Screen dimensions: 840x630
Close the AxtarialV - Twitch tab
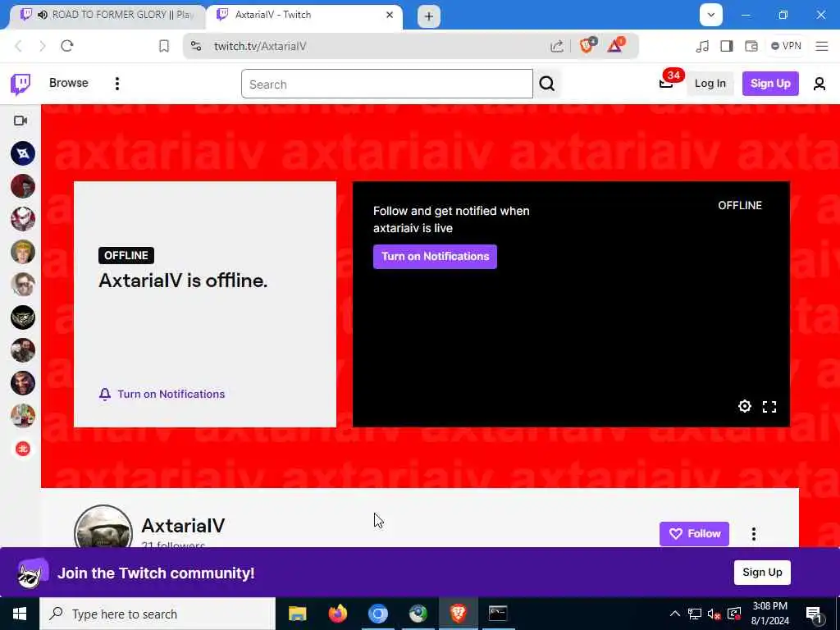pyautogui.click(x=390, y=15)
